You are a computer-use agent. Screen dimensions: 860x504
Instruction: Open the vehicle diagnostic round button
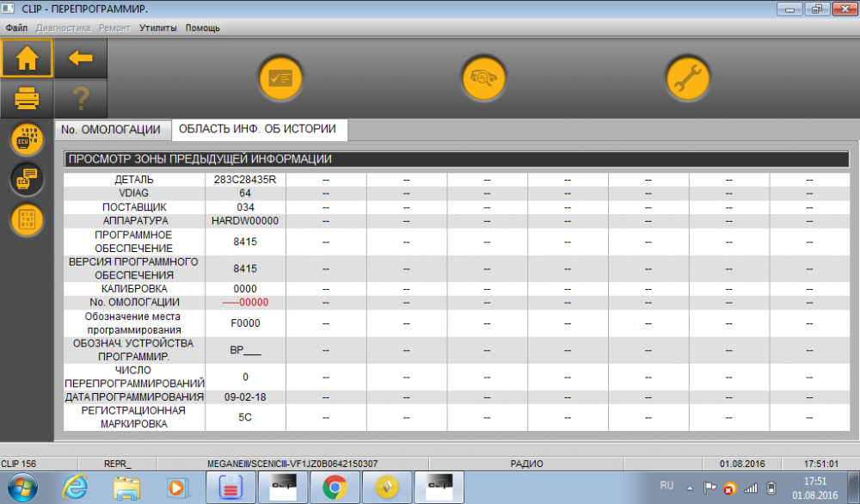click(x=483, y=78)
